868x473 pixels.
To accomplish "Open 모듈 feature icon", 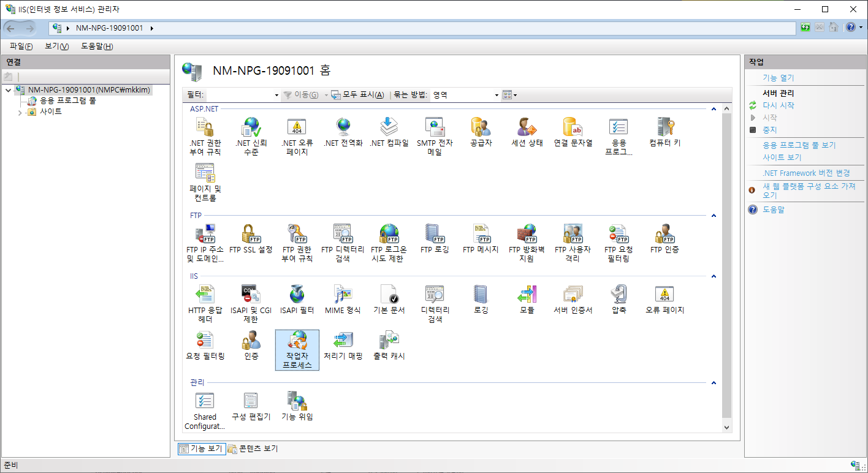I will (527, 300).
